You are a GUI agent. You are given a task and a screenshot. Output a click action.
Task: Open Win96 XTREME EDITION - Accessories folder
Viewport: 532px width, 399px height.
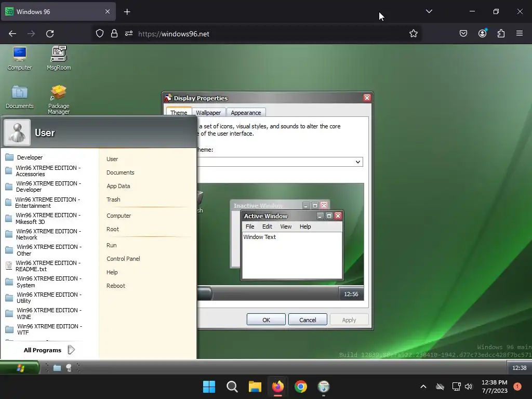pos(44,171)
